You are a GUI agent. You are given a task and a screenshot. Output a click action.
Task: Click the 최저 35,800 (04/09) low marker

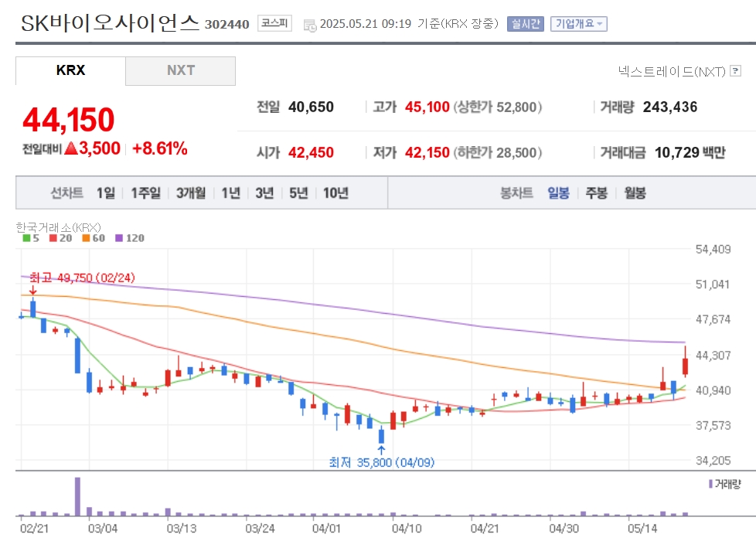(381, 462)
